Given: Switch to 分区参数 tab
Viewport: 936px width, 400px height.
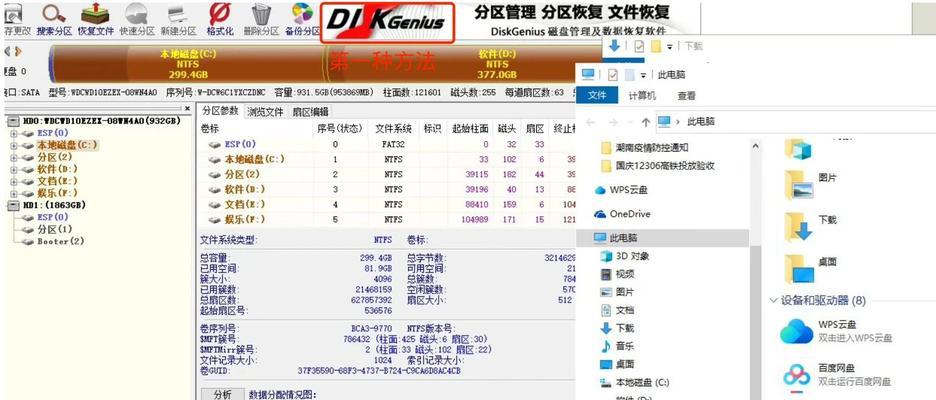Looking at the screenshot, I should click(x=220, y=111).
